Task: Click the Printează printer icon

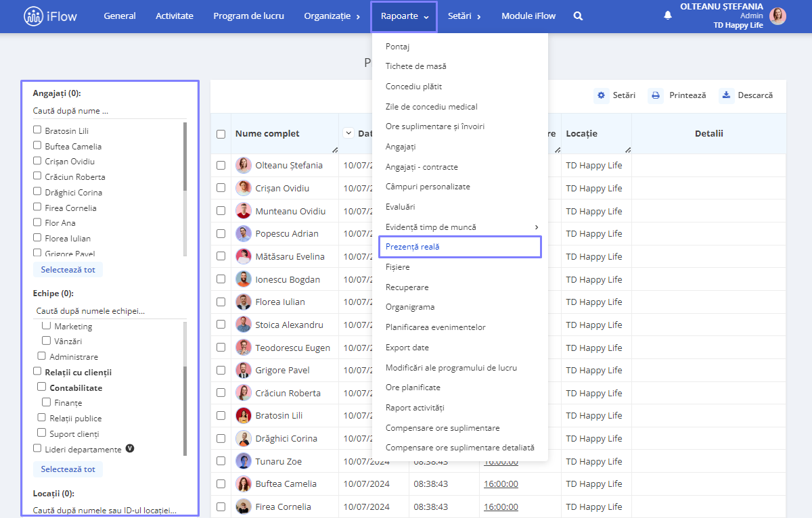Action: 656,95
